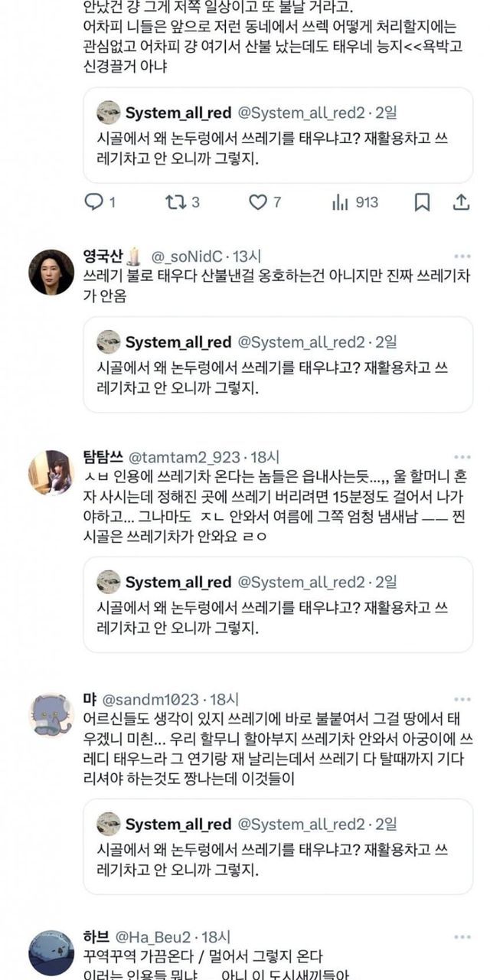Image resolution: width=490 pixels, height=980 pixels.
Task: Share the top tweet
Action: coord(462,202)
